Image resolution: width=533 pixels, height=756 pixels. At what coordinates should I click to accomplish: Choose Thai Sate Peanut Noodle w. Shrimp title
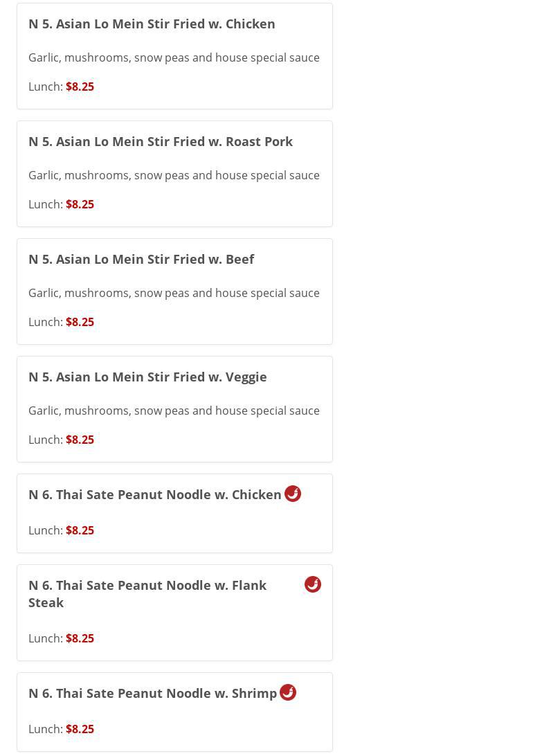click(x=152, y=693)
